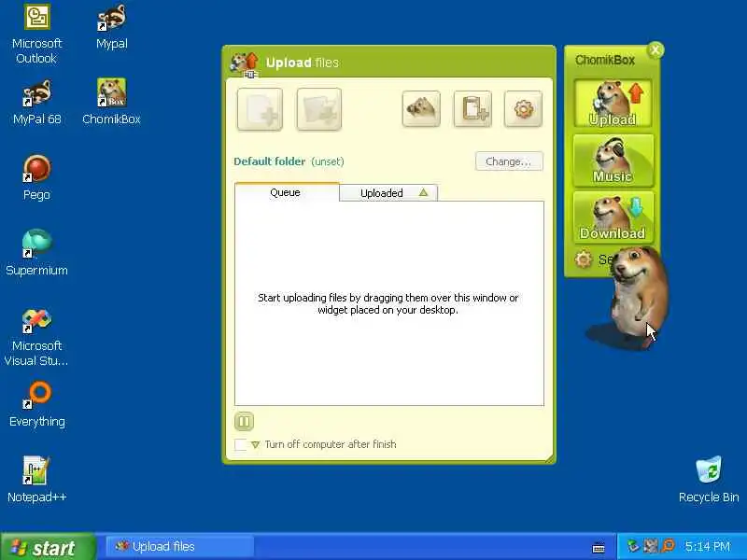Screen dimensions: 747x560
Task: Click the paste from clipboard icon
Action: point(472,109)
